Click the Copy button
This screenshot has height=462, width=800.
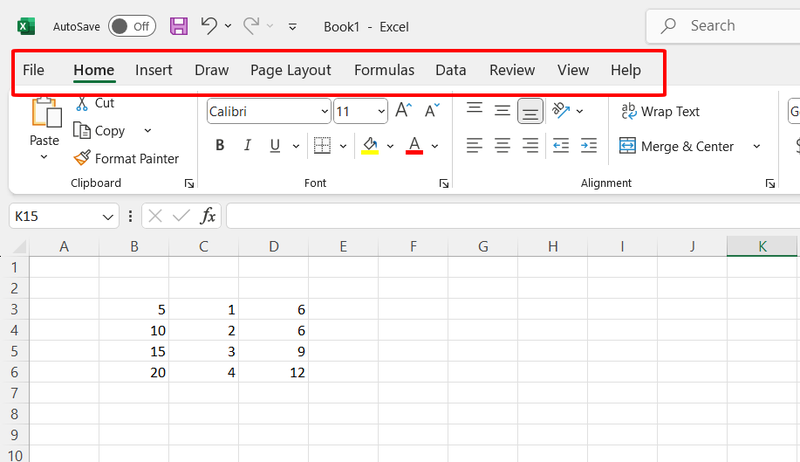99,131
